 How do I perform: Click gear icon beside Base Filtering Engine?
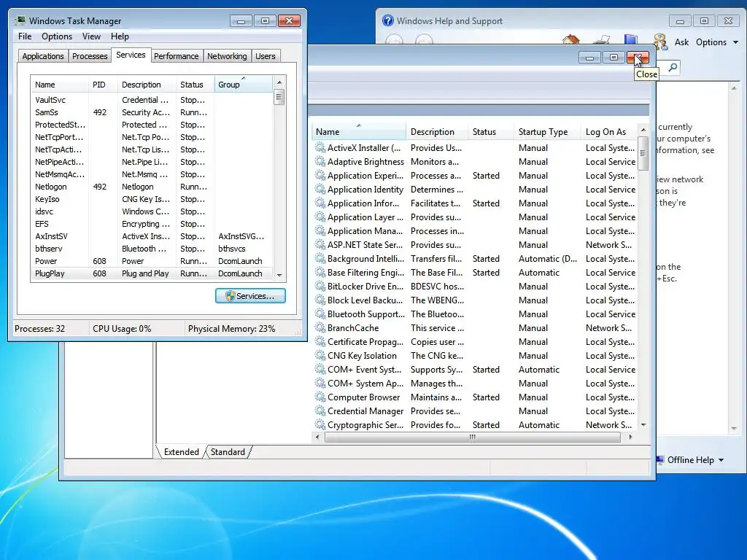pyautogui.click(x=320, y=273)
